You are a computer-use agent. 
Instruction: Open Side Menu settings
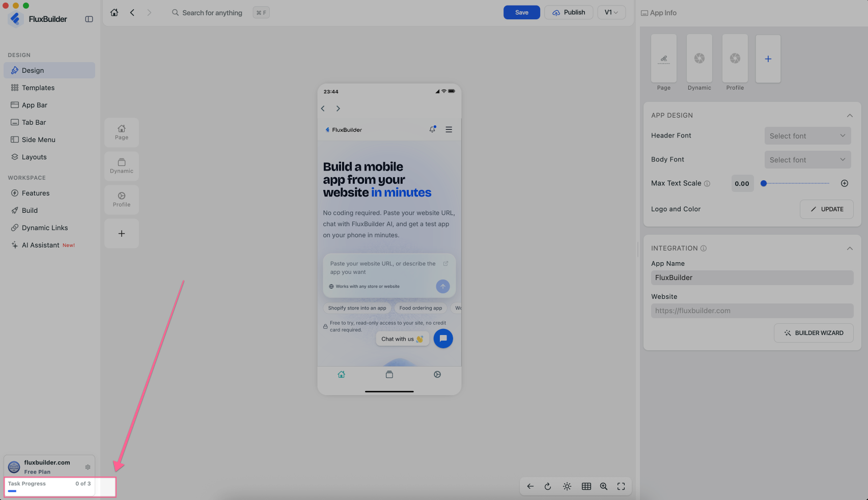[x=49, y=140]
